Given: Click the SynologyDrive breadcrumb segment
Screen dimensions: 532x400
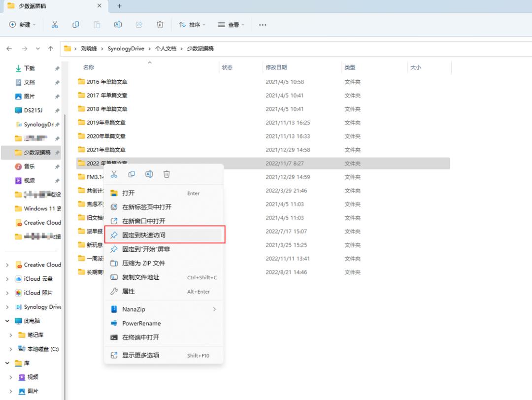Looking at the screenshot, I should click(x=126, y=49).
